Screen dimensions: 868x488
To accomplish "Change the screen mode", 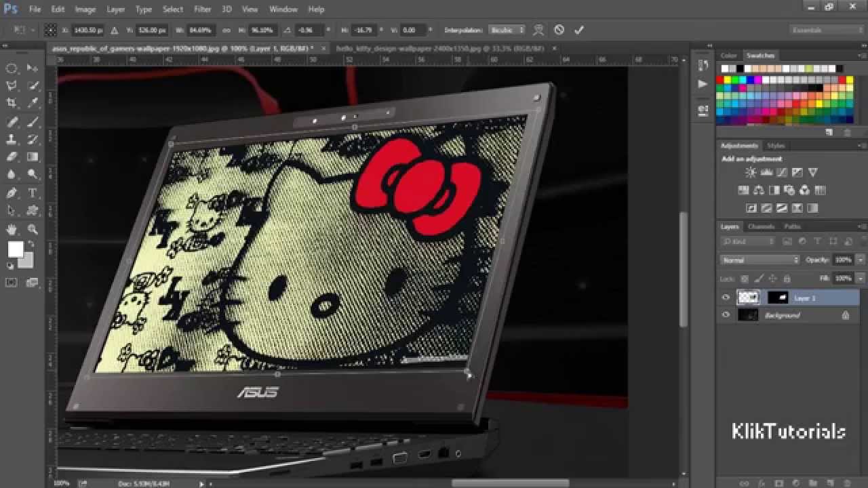I will (x=33, y=283).
